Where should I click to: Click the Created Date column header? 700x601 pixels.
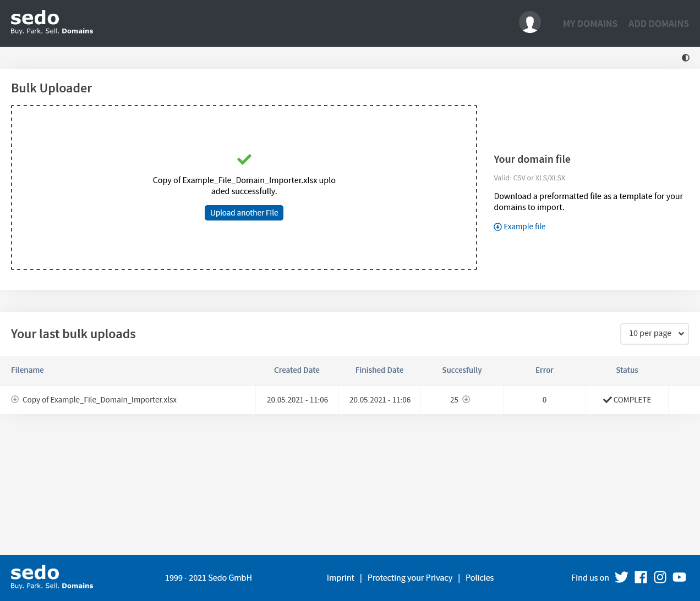click(297, 370)
